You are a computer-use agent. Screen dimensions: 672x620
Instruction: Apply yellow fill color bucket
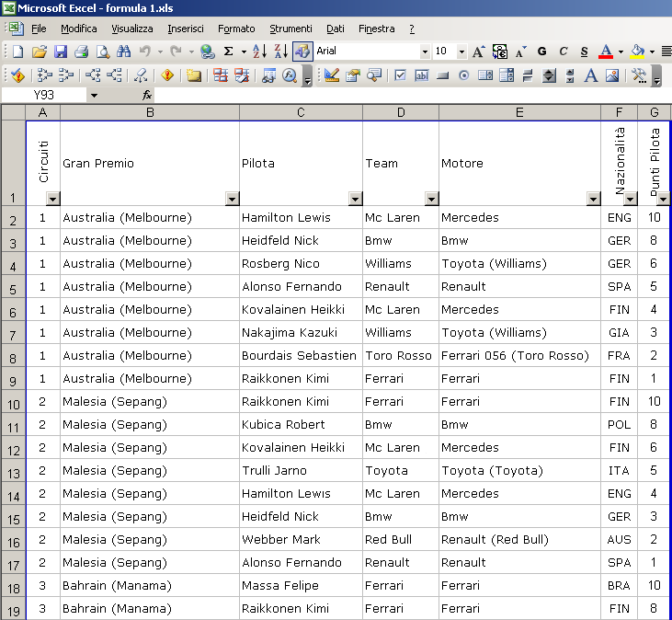tap(638, 52)
